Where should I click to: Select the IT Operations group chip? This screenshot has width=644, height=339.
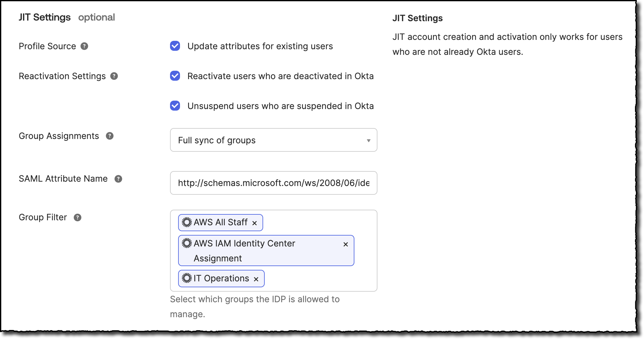point(218,278)
